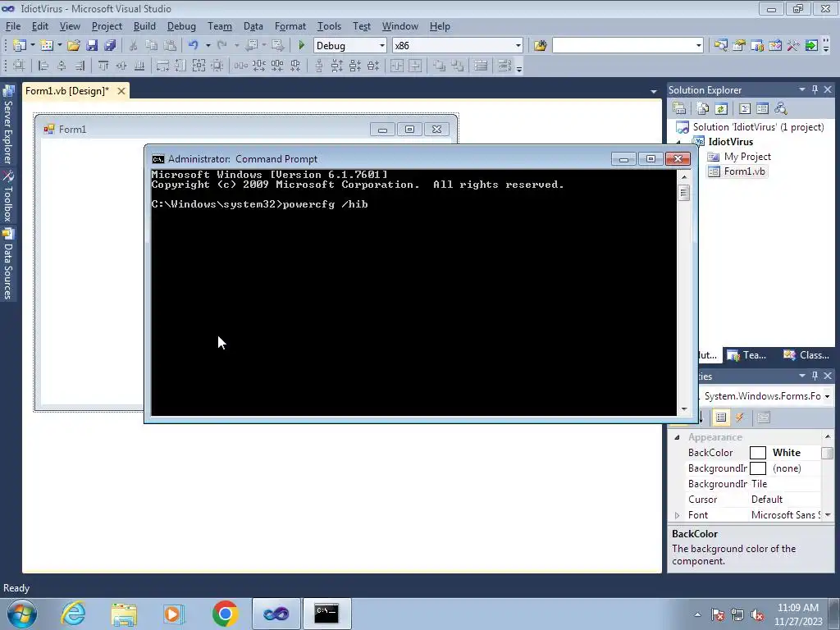The image size is (840, 630).
Task: Toggle the Properties panel auto-hide pin
Action: [x=815, y=376]
